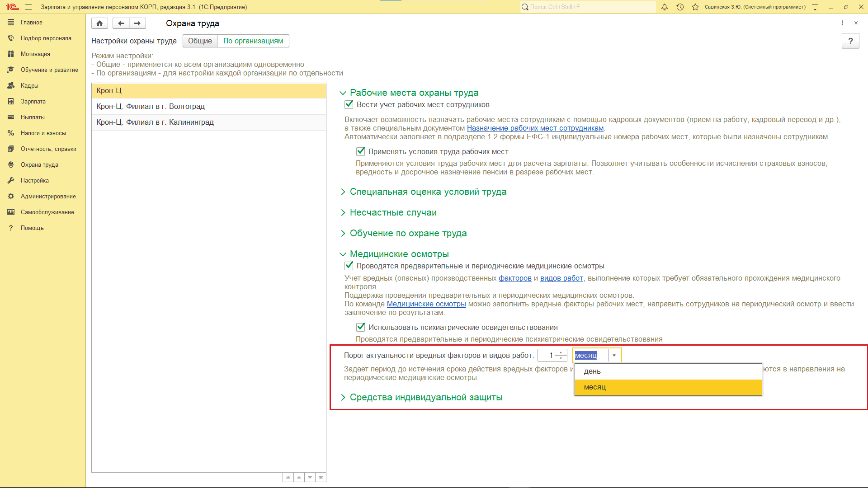Image resolution: width=868 pixels, height=488 pixels.
Task: Go back with the left arrow button
Action: pyautogui.click(x=121, y=23)
